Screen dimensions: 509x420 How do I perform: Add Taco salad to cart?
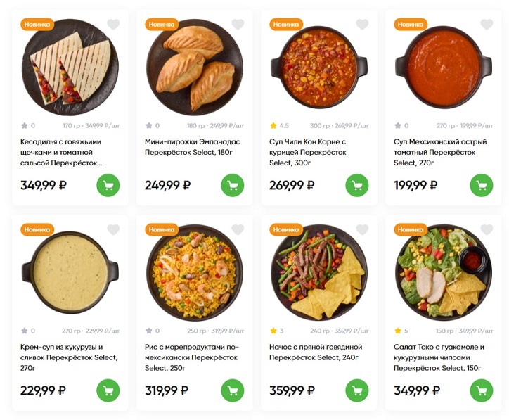[x=482, y=390]
